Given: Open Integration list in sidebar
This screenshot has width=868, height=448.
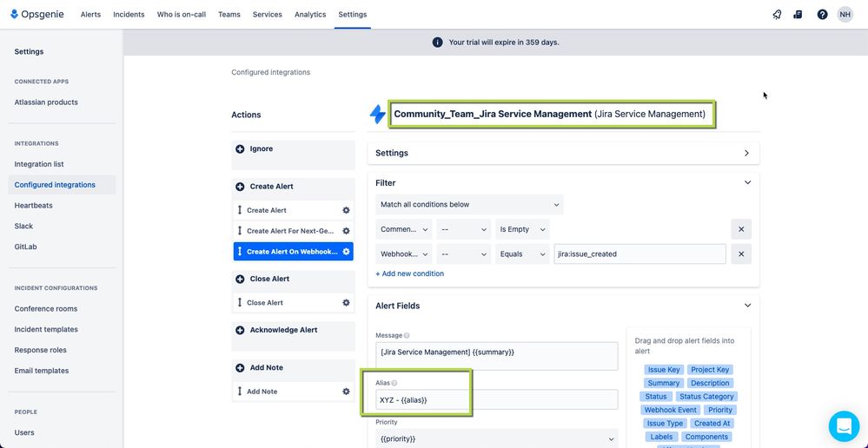Looking at the screenshot, I should pyautogui.click(x=39, y=164).
